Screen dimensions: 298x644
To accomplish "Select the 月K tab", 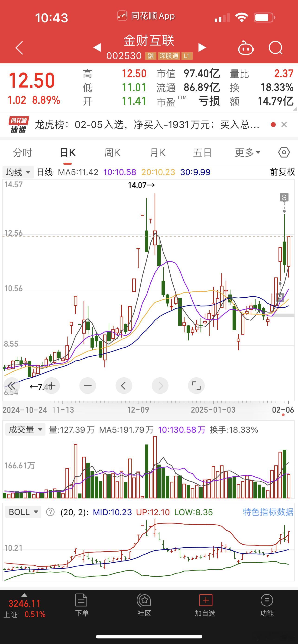I will point(158,153).
